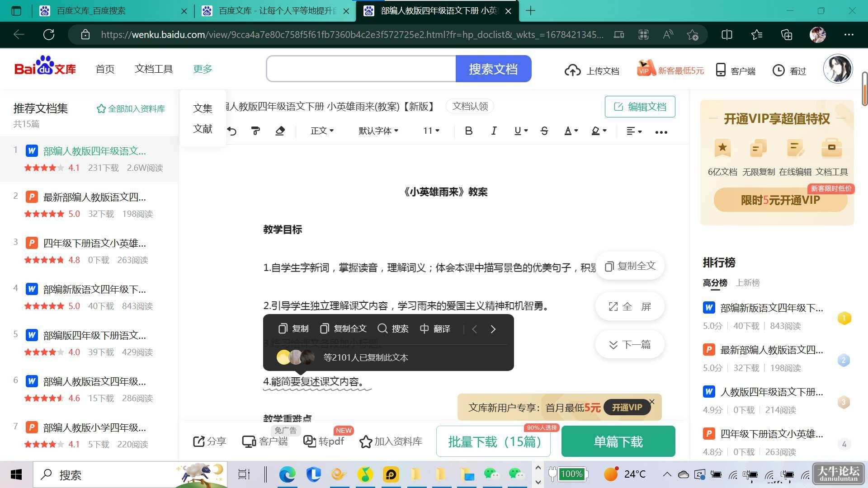Open the 看过 history clock icon
The height and width of the screenshot is (488, 868).
778,70
